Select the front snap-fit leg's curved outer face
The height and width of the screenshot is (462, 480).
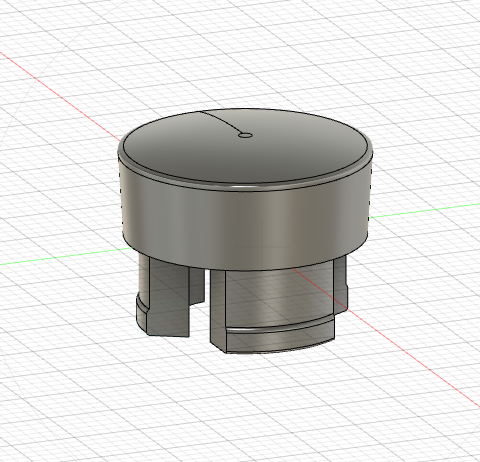coord(280,298)
